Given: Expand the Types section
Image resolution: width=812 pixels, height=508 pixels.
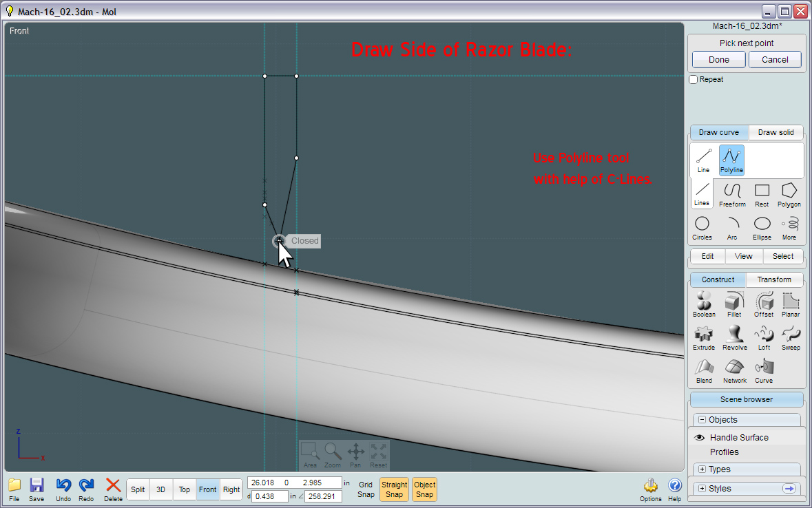Looking at the screenshot, I should (702, 469).
